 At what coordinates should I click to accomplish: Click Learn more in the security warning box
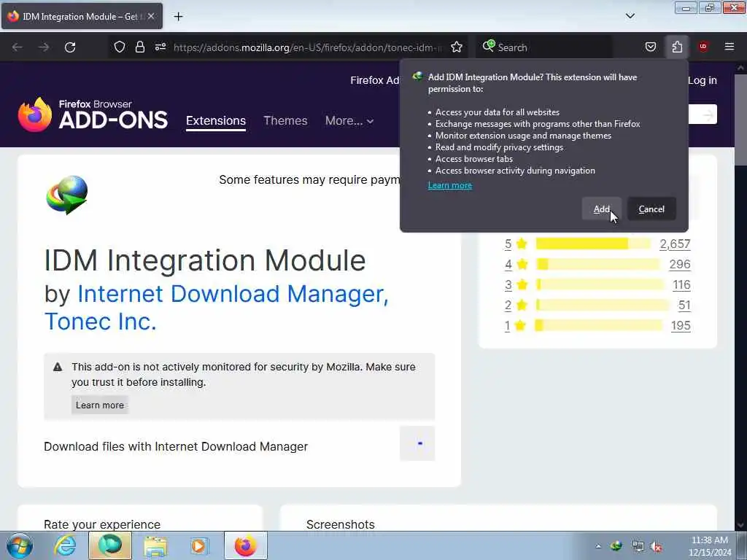99,405
